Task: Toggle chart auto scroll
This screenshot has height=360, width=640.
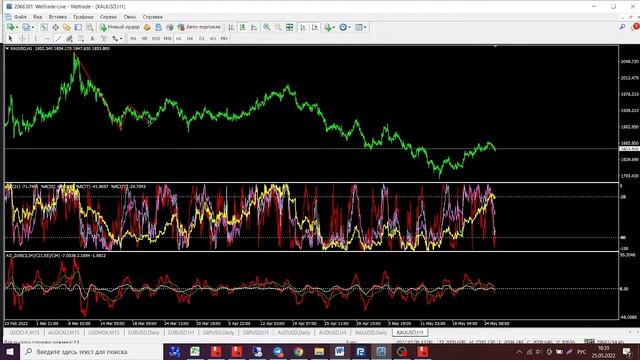Action: click(303, 27)
